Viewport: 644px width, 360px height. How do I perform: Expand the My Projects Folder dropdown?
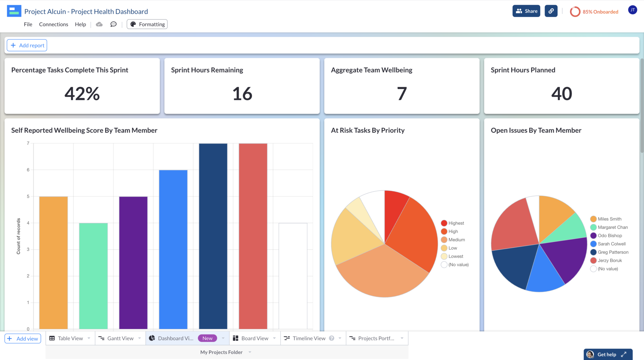[250, 352]
